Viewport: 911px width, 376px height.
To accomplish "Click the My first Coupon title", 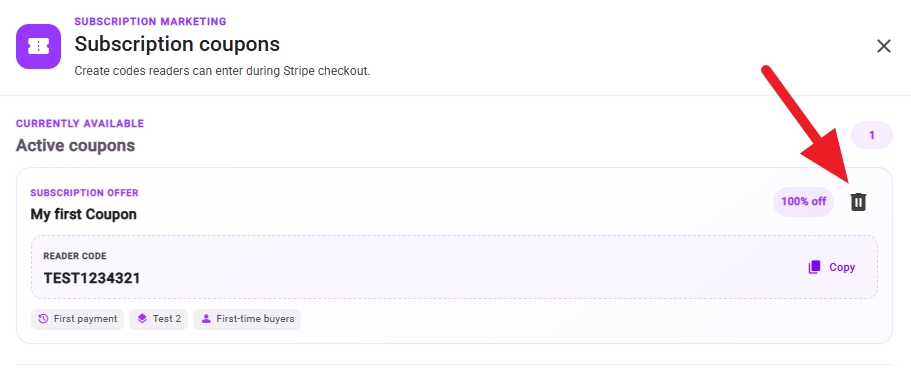I will 84,214.
